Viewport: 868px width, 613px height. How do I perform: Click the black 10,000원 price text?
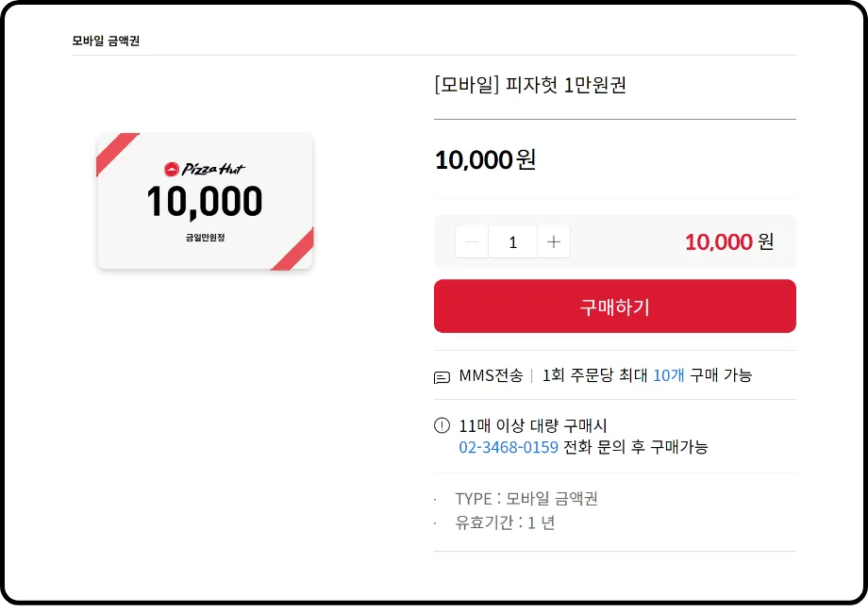coord(486,160)
